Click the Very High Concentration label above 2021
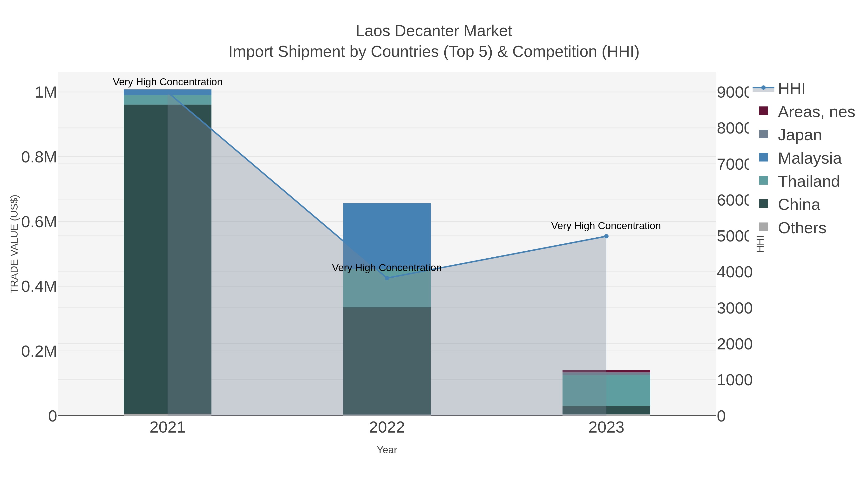Screen dimensions: 868x488 point(168,82)
